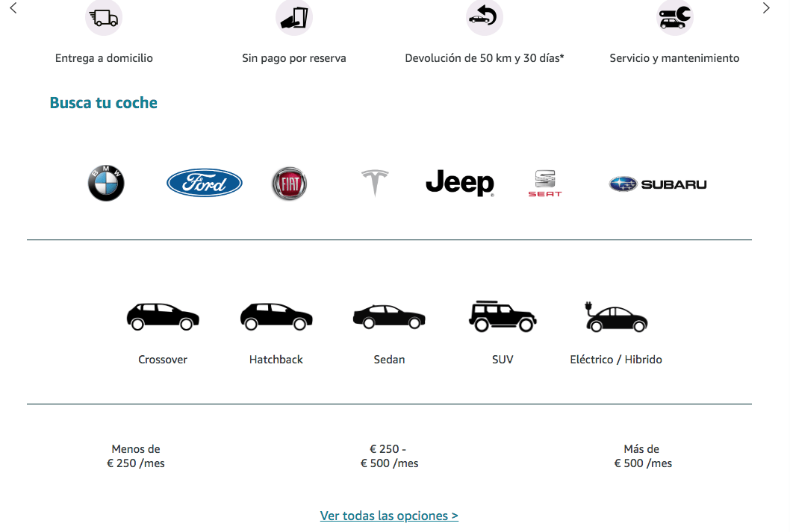
Task: Pick the Sedan car icon
Action: click(389, 316)
